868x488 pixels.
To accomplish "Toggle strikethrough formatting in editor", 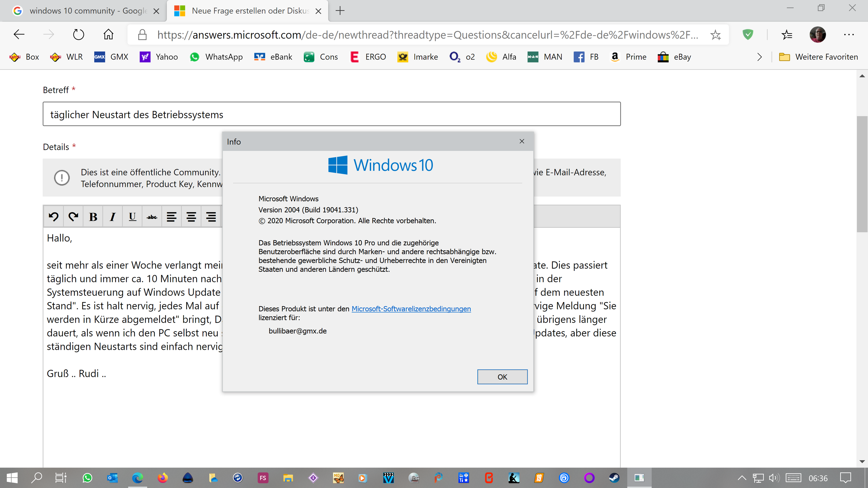I will pos(152,217).
